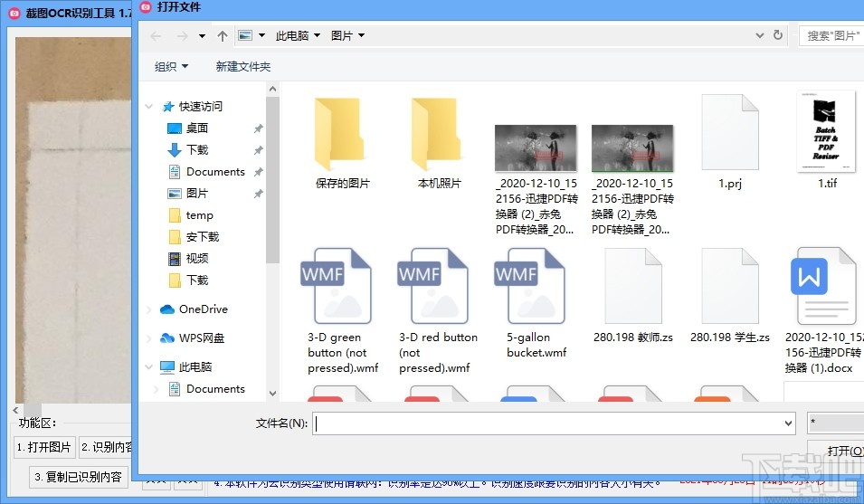
Task: Open recent locations dropdown arrow
Action: click(x=203, y=36)
